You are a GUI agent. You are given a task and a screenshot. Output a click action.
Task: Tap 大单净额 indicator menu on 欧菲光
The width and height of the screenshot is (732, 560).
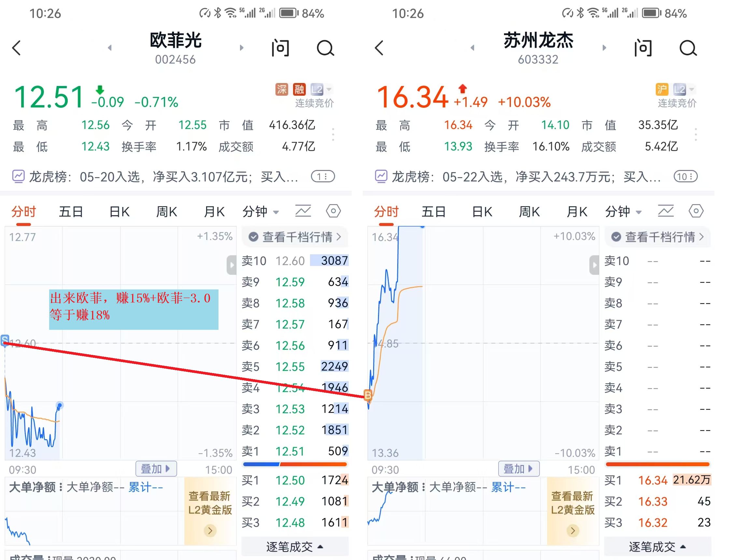pos(36,487)
